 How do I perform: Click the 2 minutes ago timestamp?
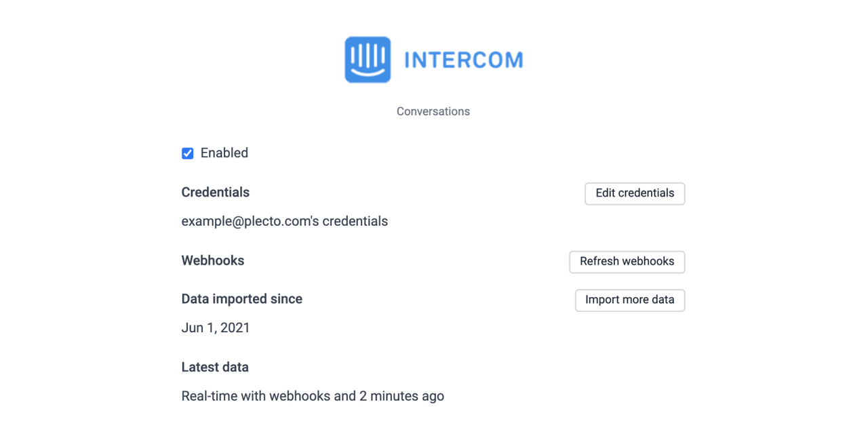pos(401,396)
